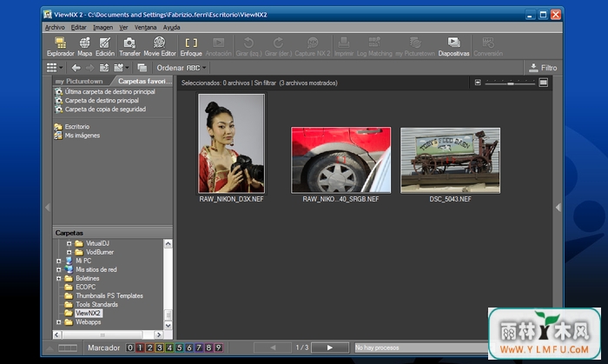This screenshot has width=608, height=364.
Task: Select RAW_NIKON_D3X.NEF thumbnail
Action: pos(232,143)
